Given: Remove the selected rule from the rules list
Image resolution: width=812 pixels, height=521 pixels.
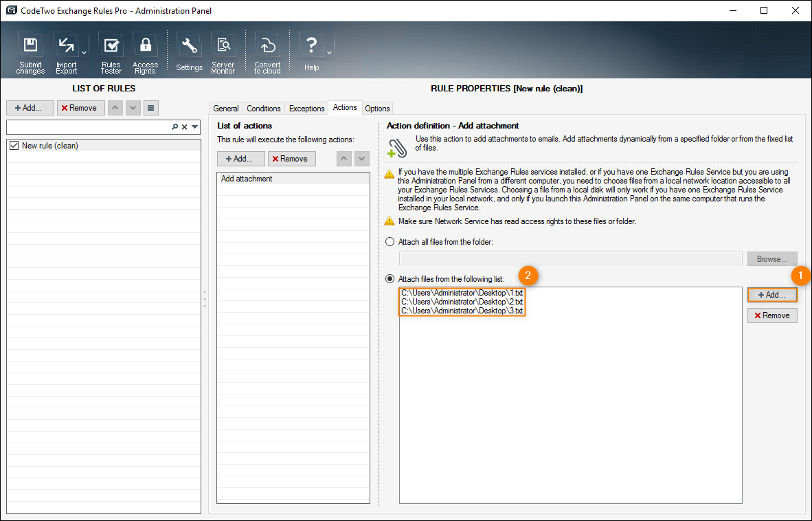Looking at the screenshot, I should pyautogui.click(x=81, y=108).
